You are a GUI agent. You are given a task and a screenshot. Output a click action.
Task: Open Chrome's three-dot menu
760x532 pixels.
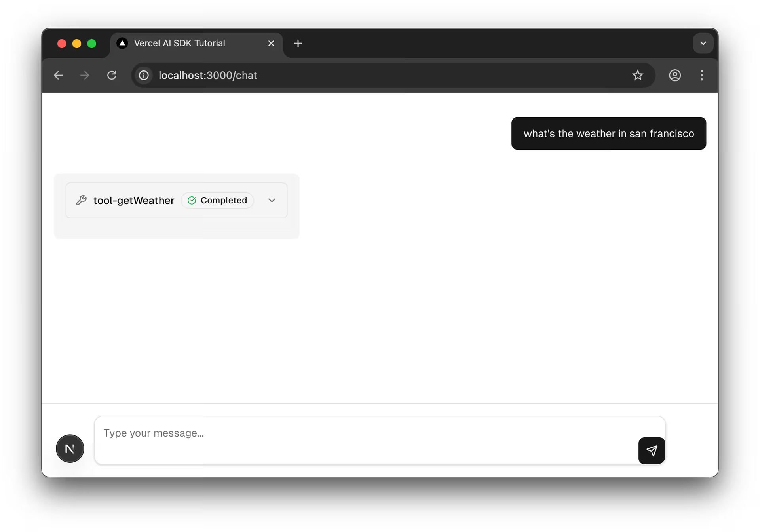(x=701, y=75)
